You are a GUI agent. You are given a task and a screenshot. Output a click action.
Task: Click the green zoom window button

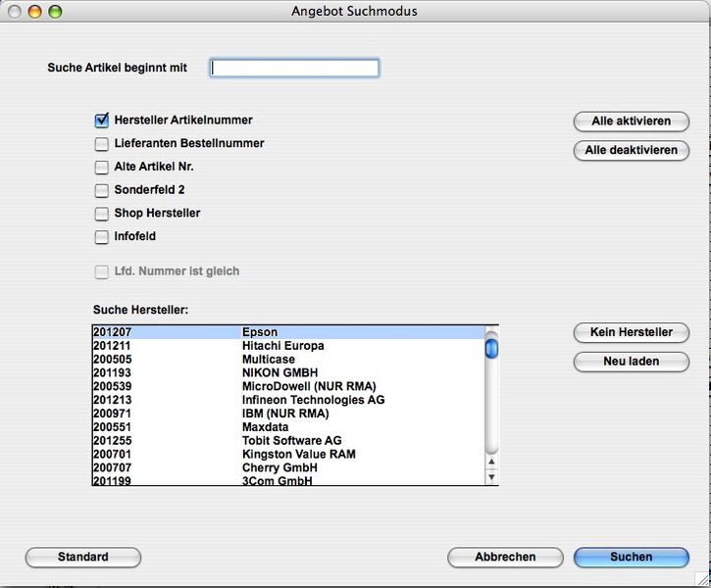click(x=55, y=12)
